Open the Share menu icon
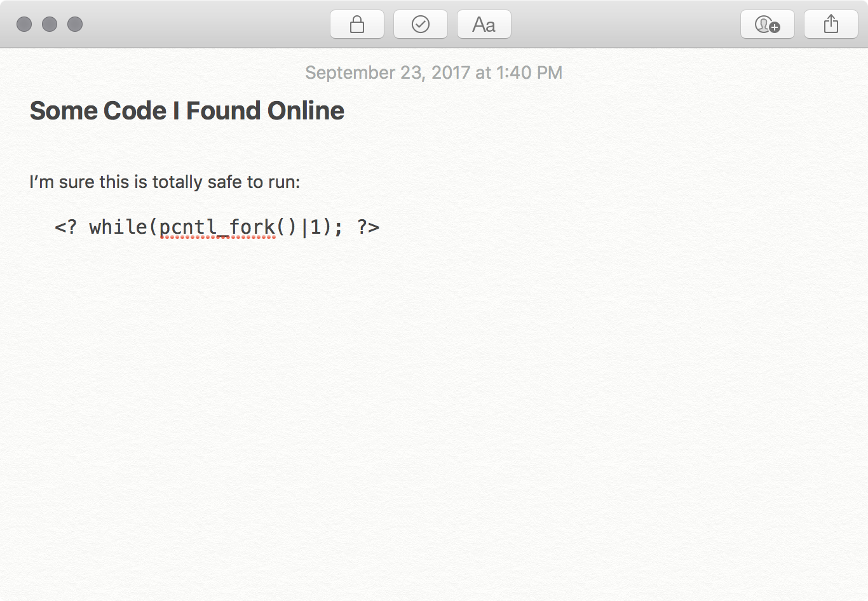 pyautogui.click(x=831, y=24)
